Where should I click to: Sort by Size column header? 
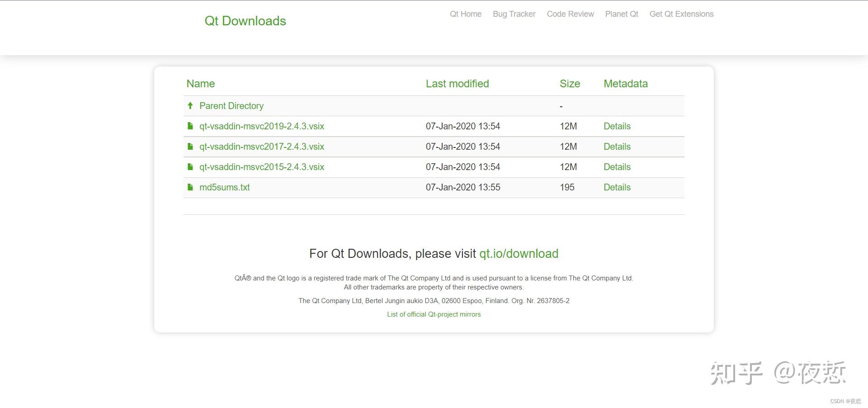point(570,84)
